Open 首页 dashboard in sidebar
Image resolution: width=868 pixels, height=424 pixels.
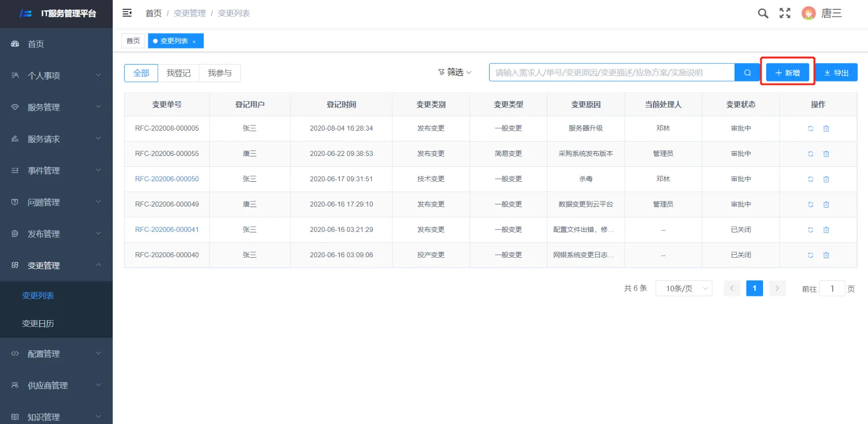point(56,44)
